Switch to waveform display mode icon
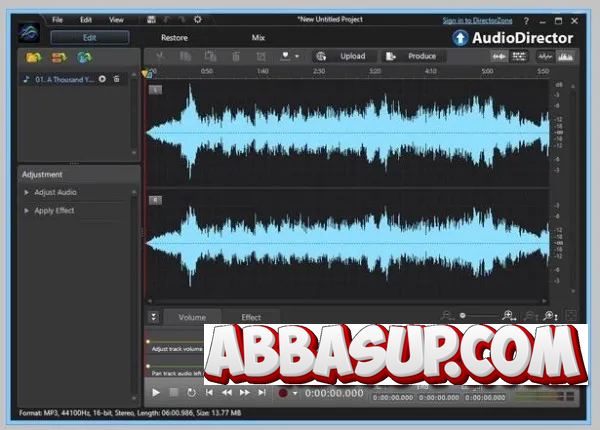The height and width of the screenshot is (430, 600). click(545, 57)
